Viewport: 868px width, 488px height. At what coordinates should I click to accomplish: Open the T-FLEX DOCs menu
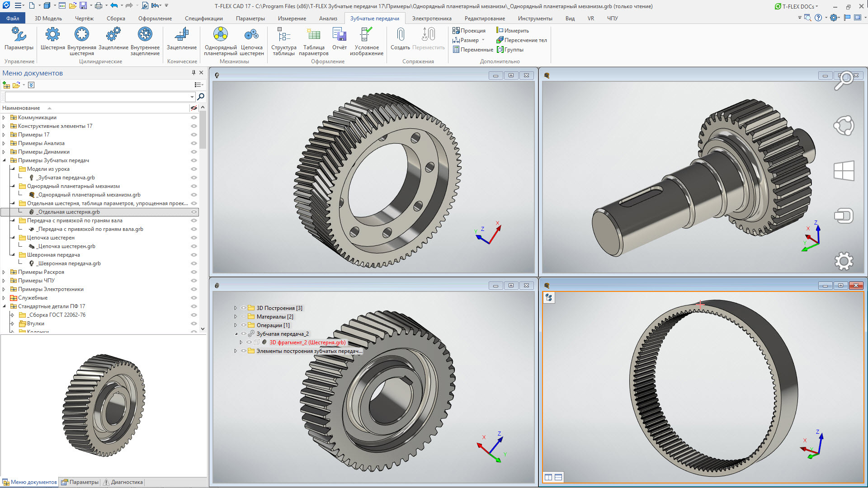click(x=797, y=6)
